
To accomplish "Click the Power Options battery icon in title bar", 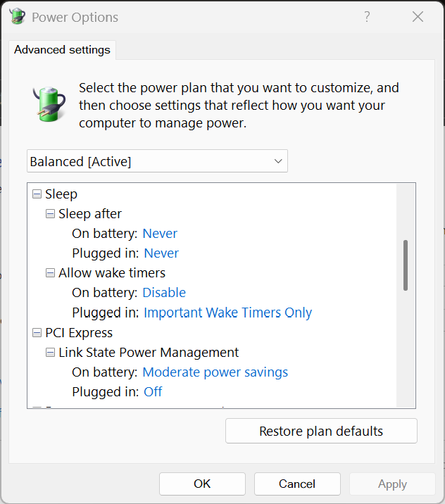I will 17,17.
